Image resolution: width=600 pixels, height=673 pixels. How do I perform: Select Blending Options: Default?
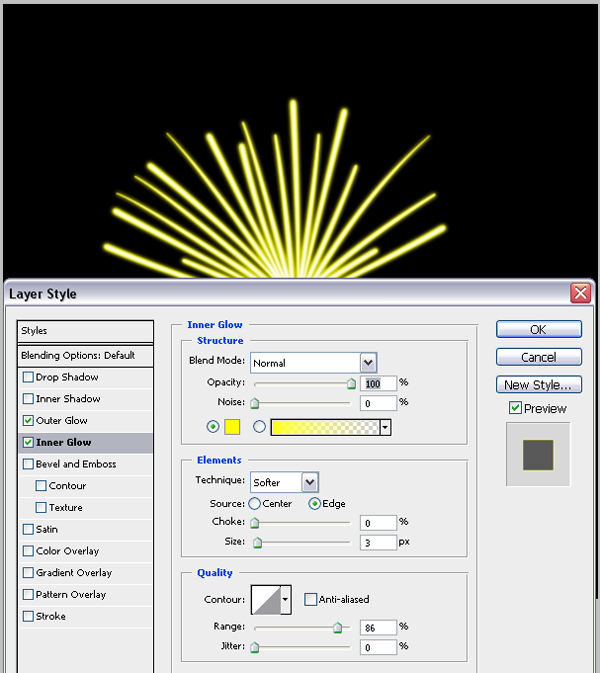point(85,355)
